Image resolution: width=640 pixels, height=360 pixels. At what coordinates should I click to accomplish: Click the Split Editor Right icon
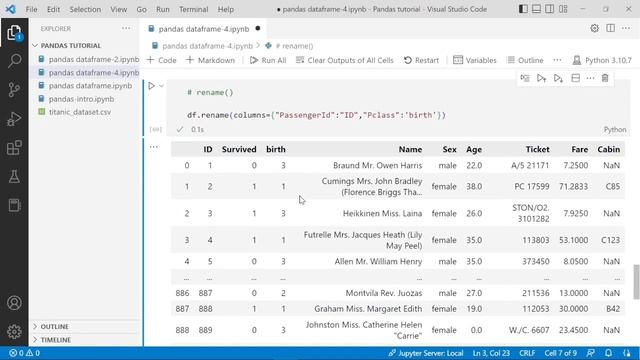611,28
